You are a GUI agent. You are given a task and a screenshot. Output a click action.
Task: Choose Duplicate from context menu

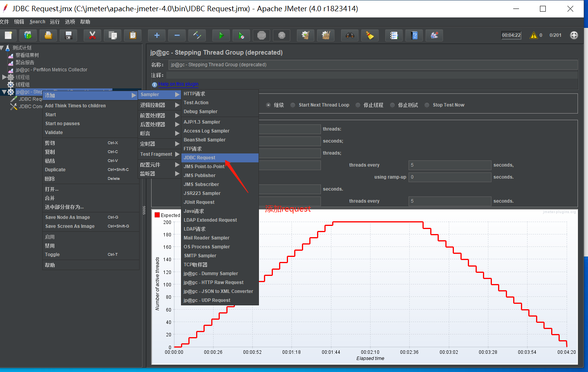click(91, 170)
